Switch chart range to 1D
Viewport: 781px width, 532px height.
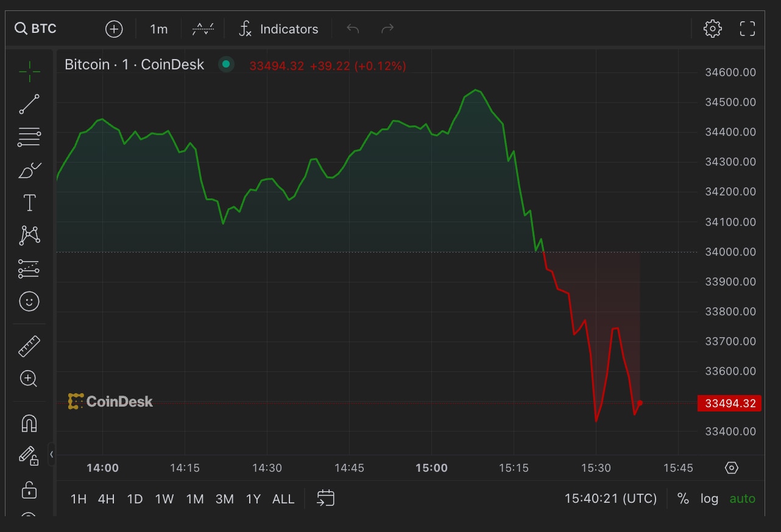(135, 498)
